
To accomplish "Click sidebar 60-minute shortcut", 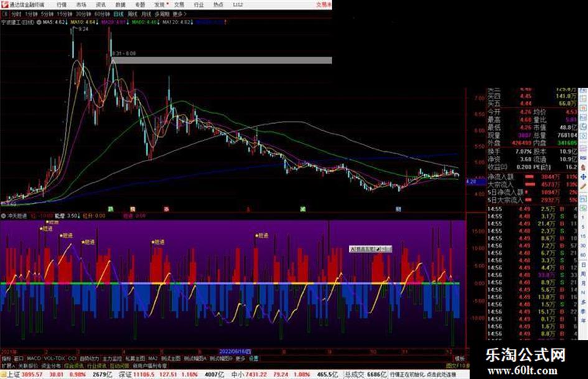I will click(584, 255).
